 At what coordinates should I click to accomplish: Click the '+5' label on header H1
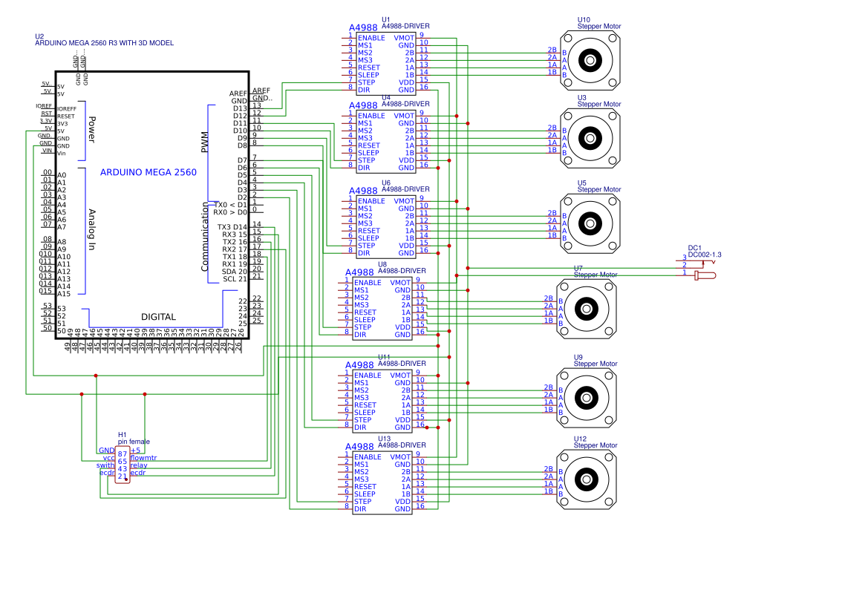click(x=136, y=450)
